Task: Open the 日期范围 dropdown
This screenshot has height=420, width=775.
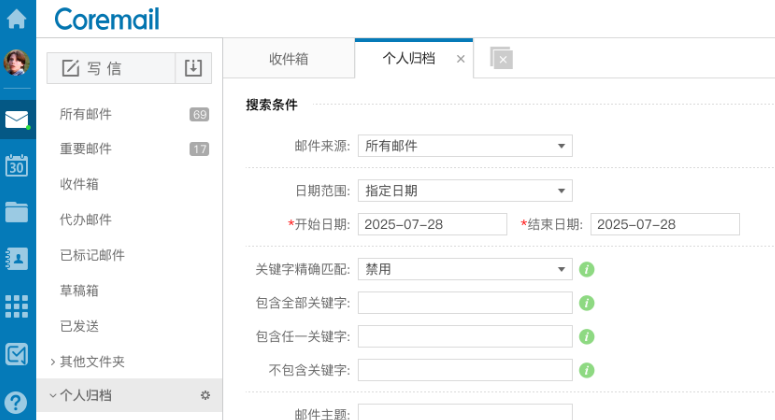Action: (465, 191)
